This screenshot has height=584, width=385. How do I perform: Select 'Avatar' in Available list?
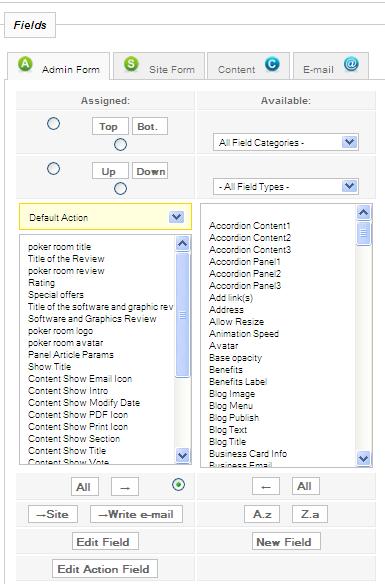coord(223,346)
